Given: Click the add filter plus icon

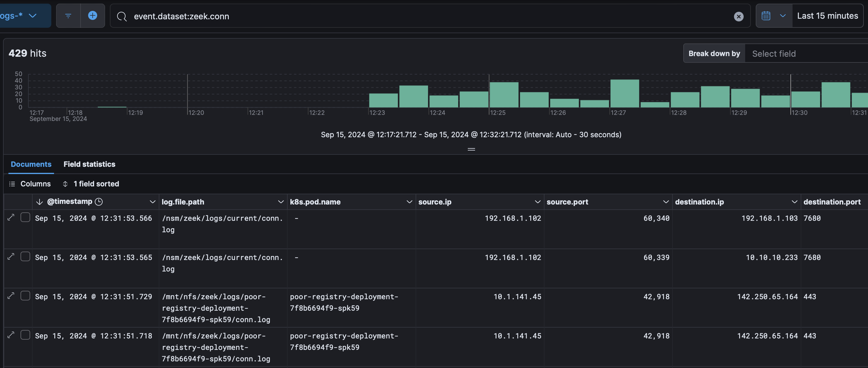Looking at the screenshot, I should [x=92, y=15].
